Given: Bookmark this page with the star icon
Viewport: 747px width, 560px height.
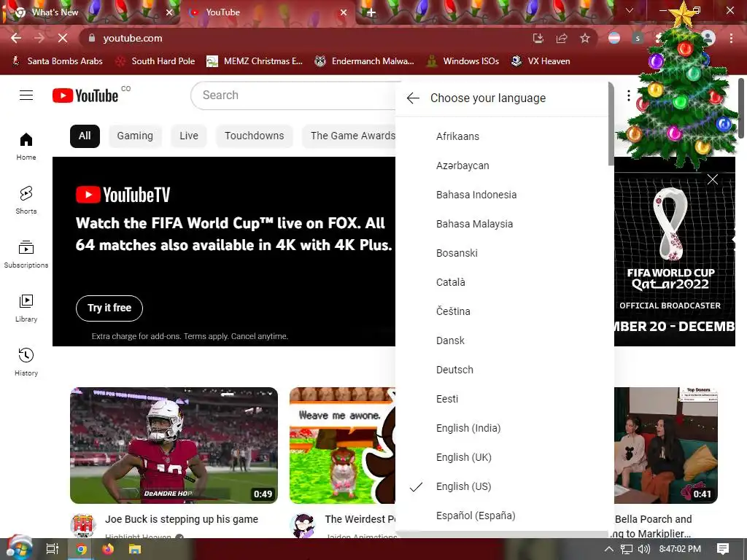Looking at the screenshot, I should click(585, 38).
